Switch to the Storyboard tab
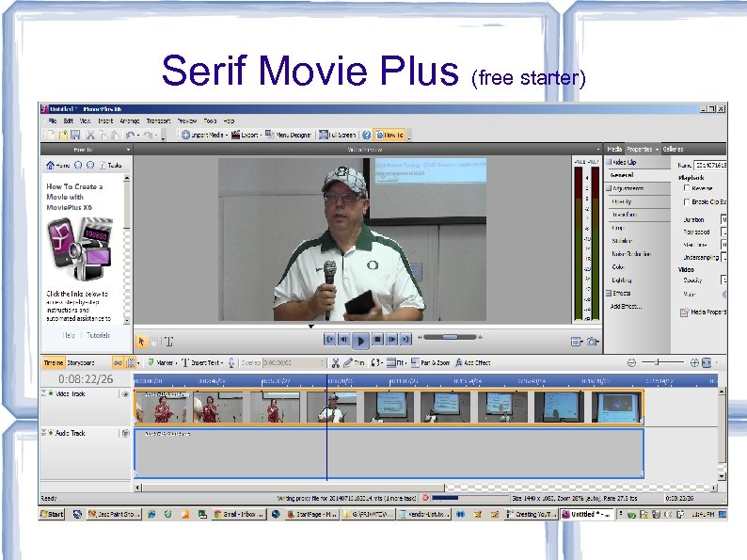Screen dimensions: 747x560 click(x=81, y=362)
